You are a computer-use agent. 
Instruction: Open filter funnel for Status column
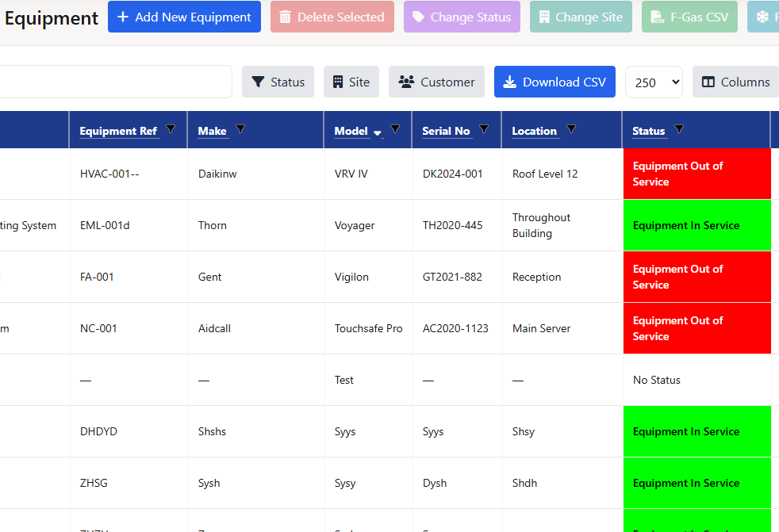(679, 129)
